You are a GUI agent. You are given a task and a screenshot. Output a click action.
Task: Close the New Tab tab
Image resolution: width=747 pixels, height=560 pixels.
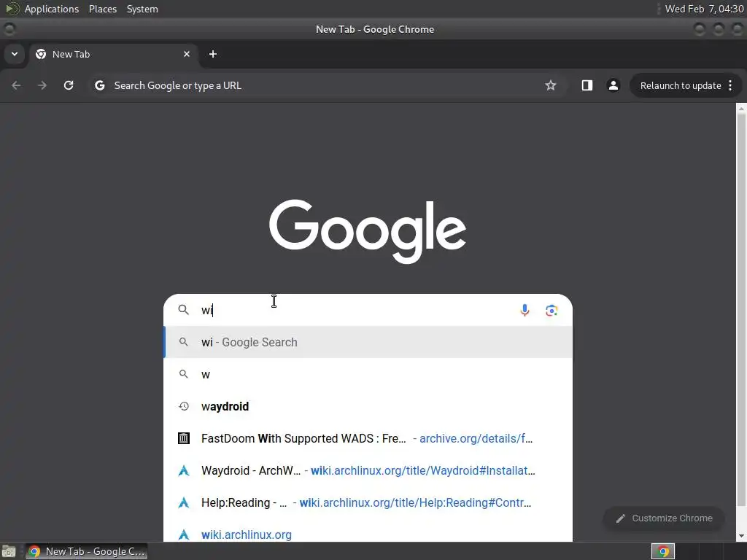click(187, 54)
